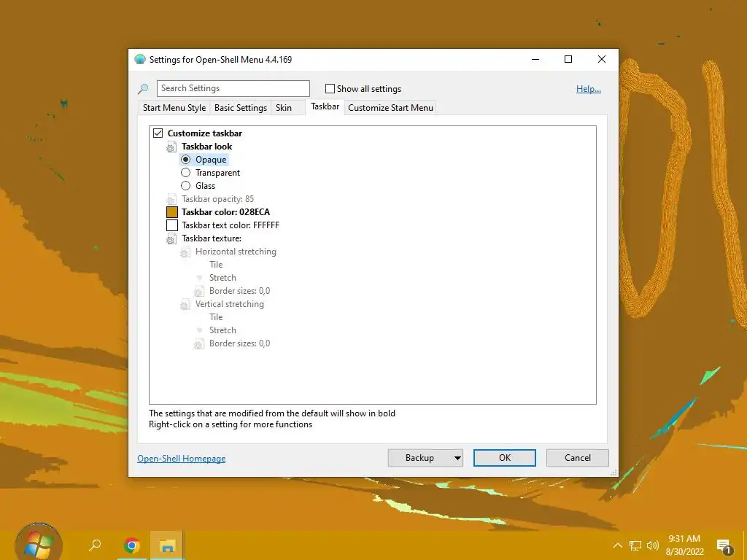747x560 pixels.
Task: Click the Backup button
Action: [419, 458]
